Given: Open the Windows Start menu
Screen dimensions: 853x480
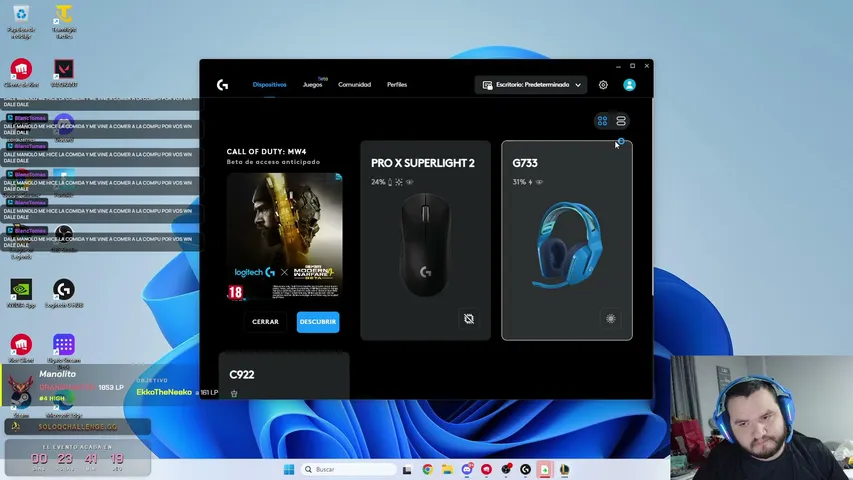Looking at the screenshot, I should pos(289,469).
